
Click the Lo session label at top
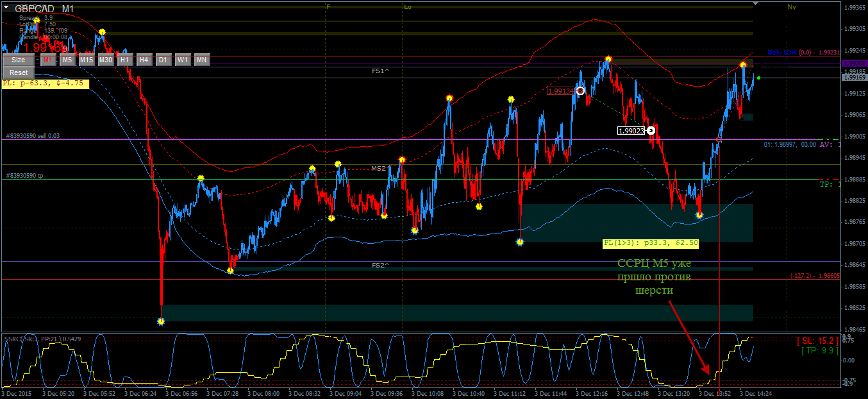pyautogui.click(x=408, y=6)
